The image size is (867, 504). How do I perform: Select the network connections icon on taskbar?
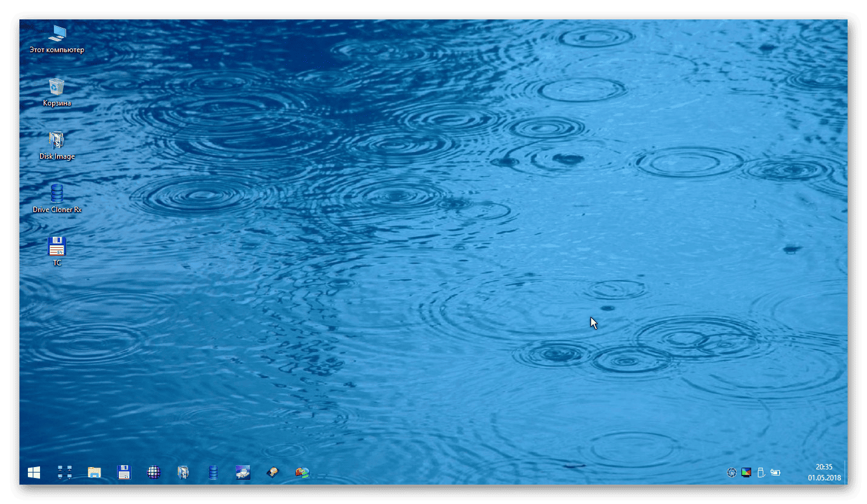[x=64, y=472]
